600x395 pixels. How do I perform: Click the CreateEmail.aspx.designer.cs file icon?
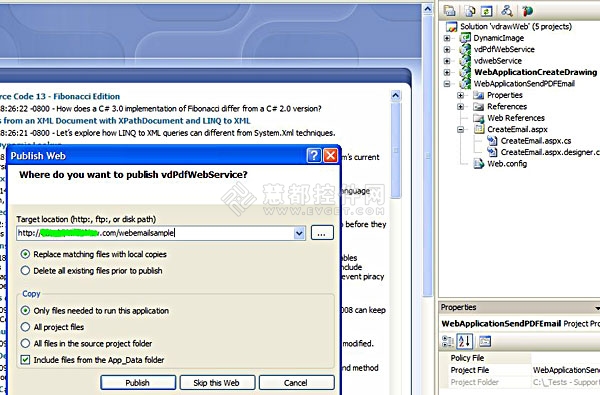click(492, 152)
